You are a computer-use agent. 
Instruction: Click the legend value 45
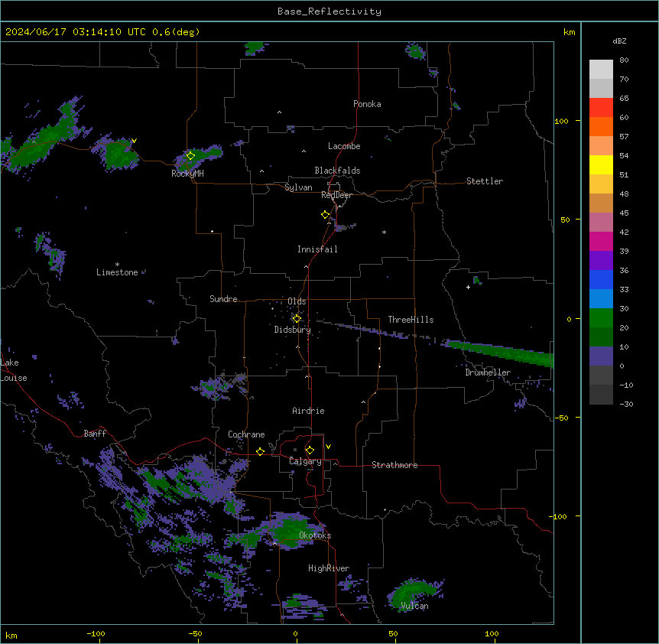coord(624,213)
